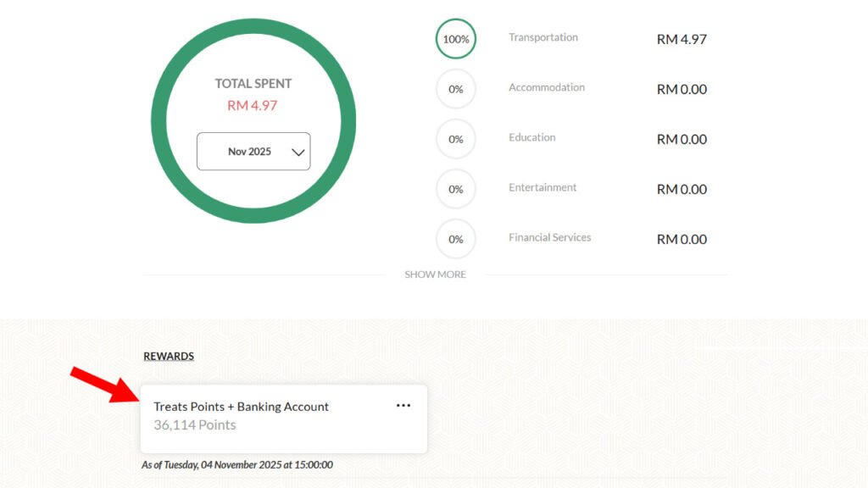Open the Nov 2025 month dropdown

(x=253, y=152)
